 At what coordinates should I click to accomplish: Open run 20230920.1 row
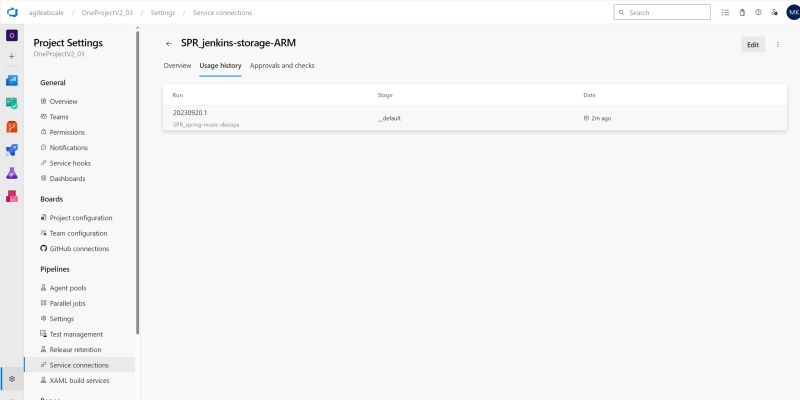[474, 118]
